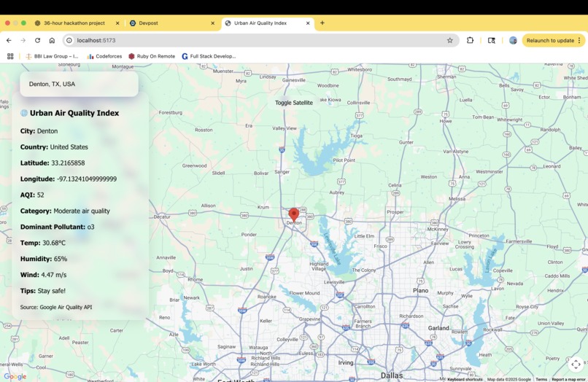Close the Devpost tab
The image size is (588, 382).
[212, 23]
